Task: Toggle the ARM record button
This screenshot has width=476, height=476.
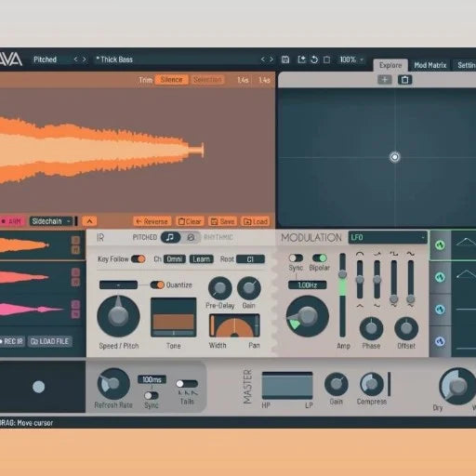Action: (x=11, y=221)
